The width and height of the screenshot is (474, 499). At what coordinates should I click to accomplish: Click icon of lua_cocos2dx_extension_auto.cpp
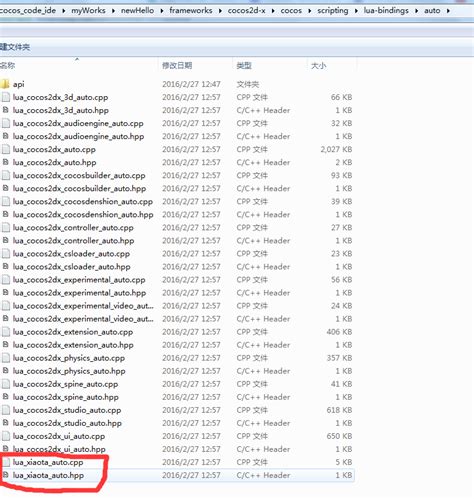click(6, 332)
